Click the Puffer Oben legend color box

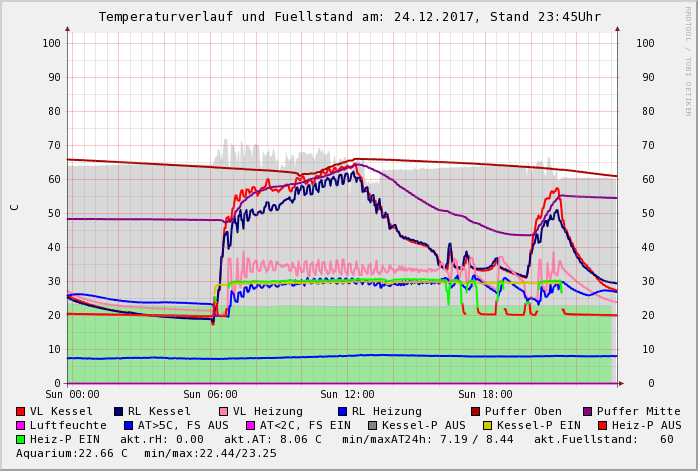click(x=475, y=411)
